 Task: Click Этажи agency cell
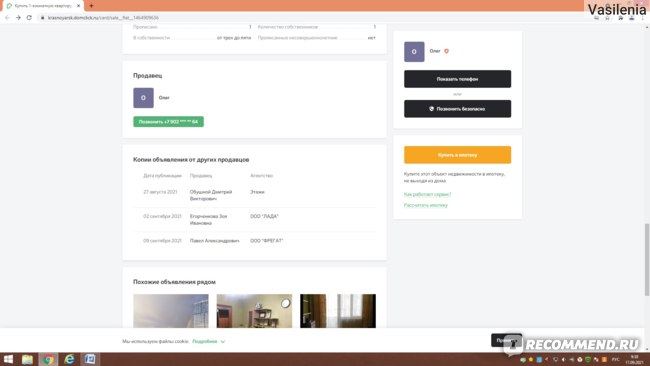pyautogui.click(x=257, y=192)
